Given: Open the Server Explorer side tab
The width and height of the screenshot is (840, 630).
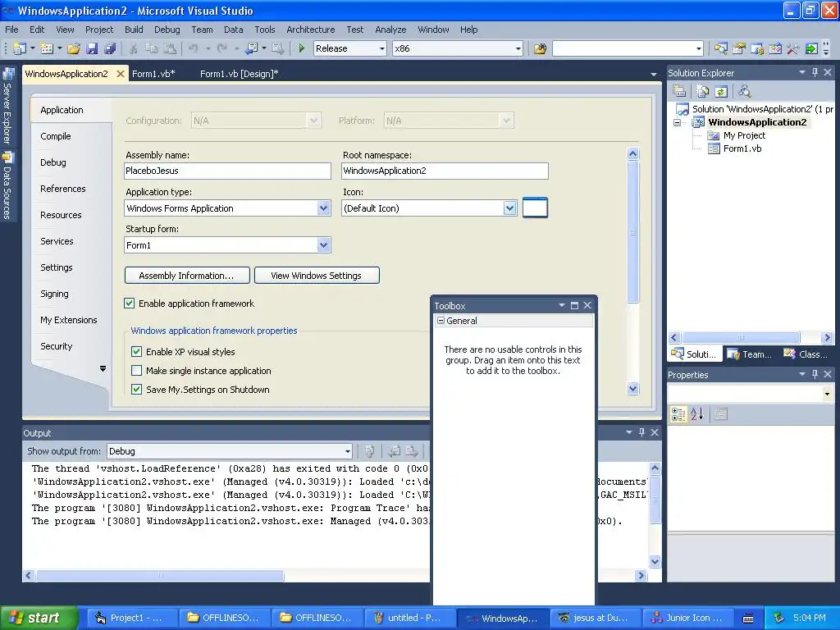Looking at the screenshot, I should 7,106.
